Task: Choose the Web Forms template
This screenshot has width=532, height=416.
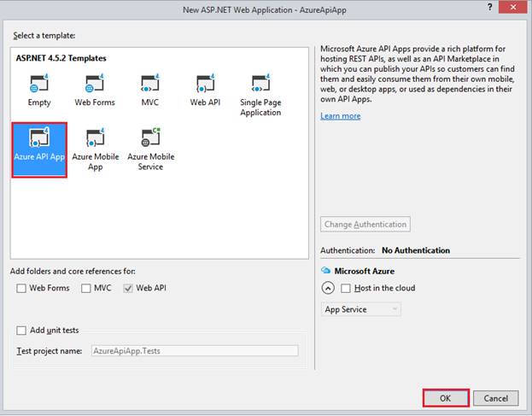Action: click(95, 91)
